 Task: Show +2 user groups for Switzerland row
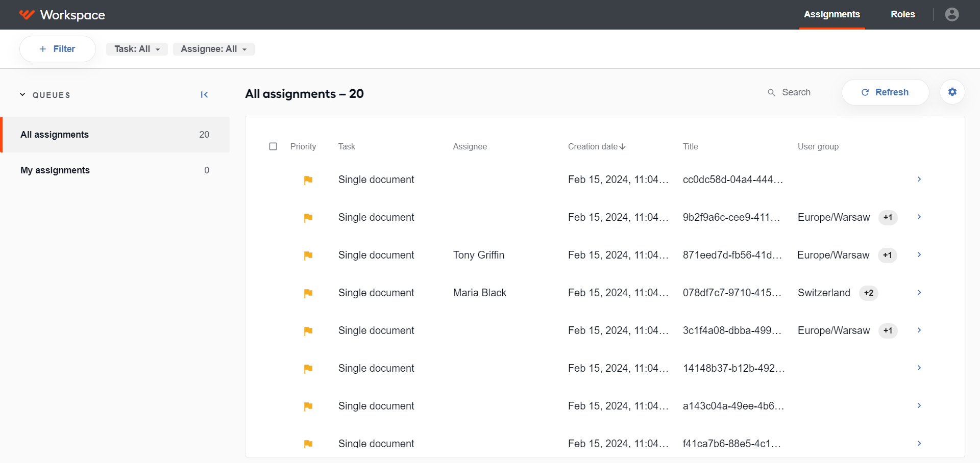pyautogui.click(x=869, y=293)
